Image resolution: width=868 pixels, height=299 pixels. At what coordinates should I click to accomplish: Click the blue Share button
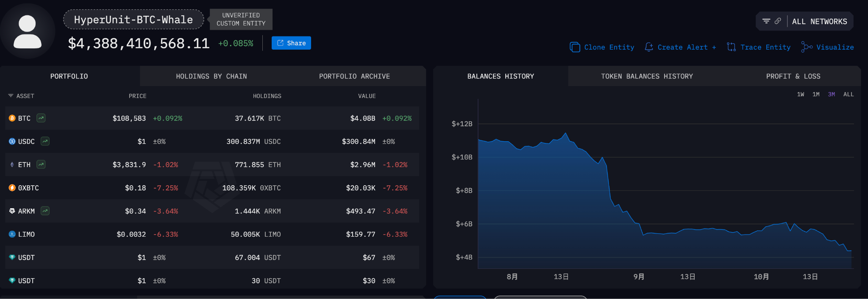[291, 43]
